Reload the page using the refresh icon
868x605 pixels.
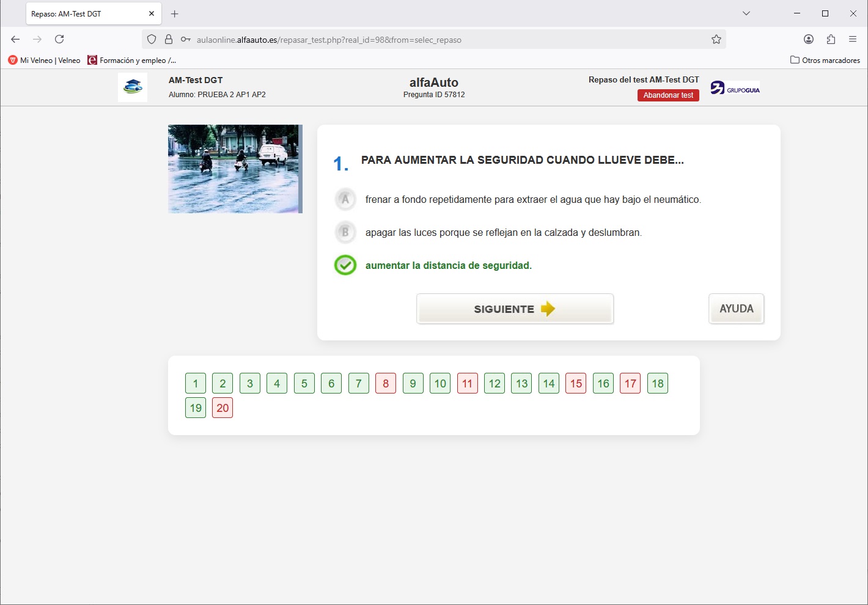point(59,39)
